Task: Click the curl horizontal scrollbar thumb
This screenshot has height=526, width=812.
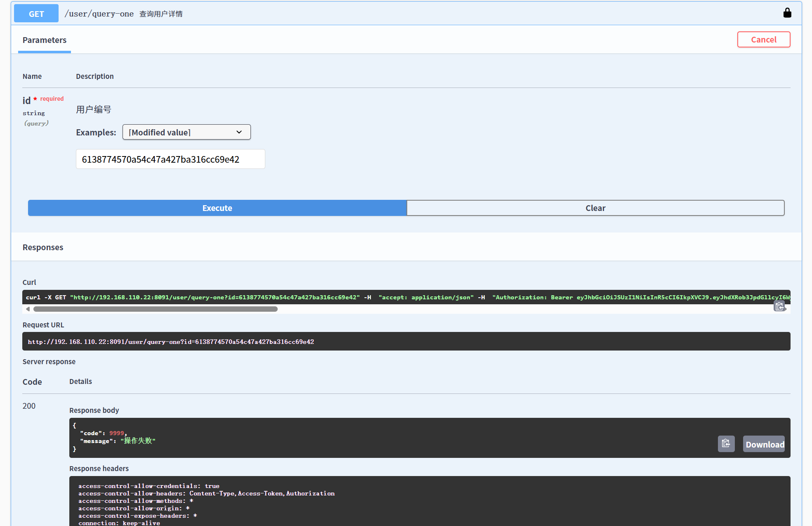Action: pos(155,309)
